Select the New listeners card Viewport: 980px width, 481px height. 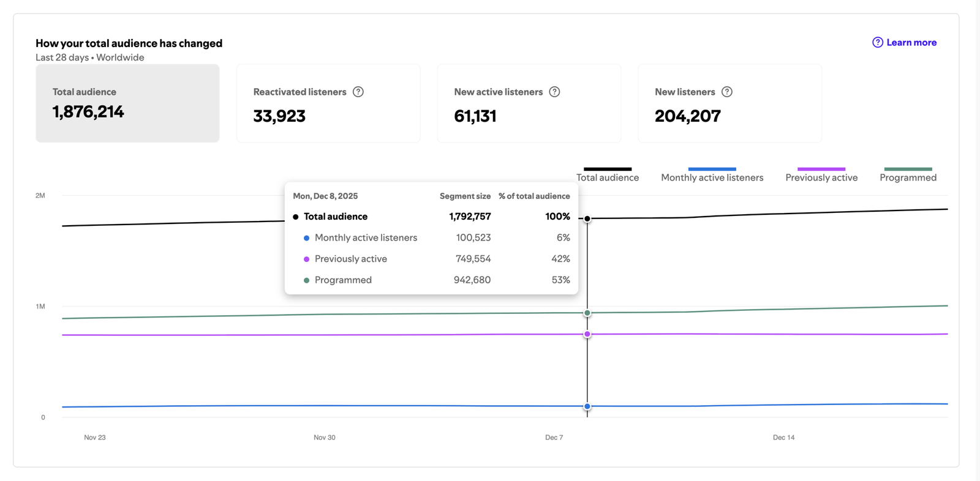pyautogui.click(x=729, y=103)
